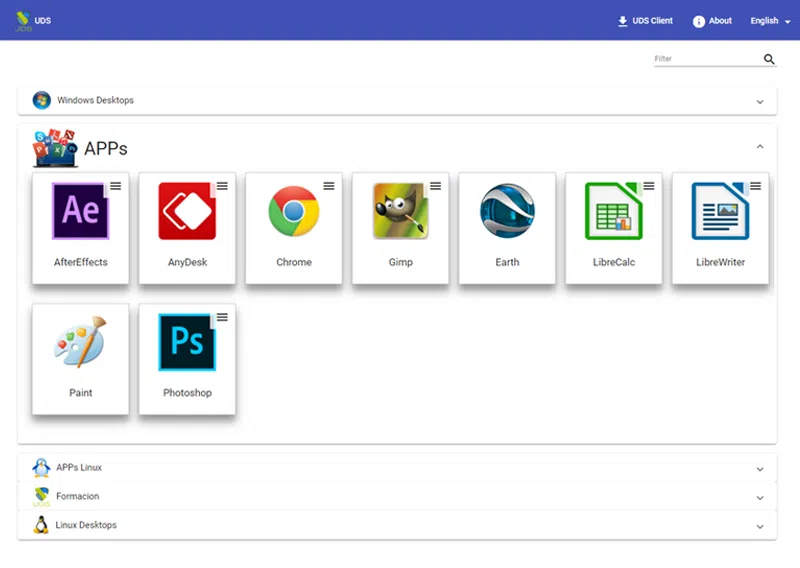The width and height of the screenshot is (800, 568).
Task: Click the AfterEffects label
Action: 81,262
